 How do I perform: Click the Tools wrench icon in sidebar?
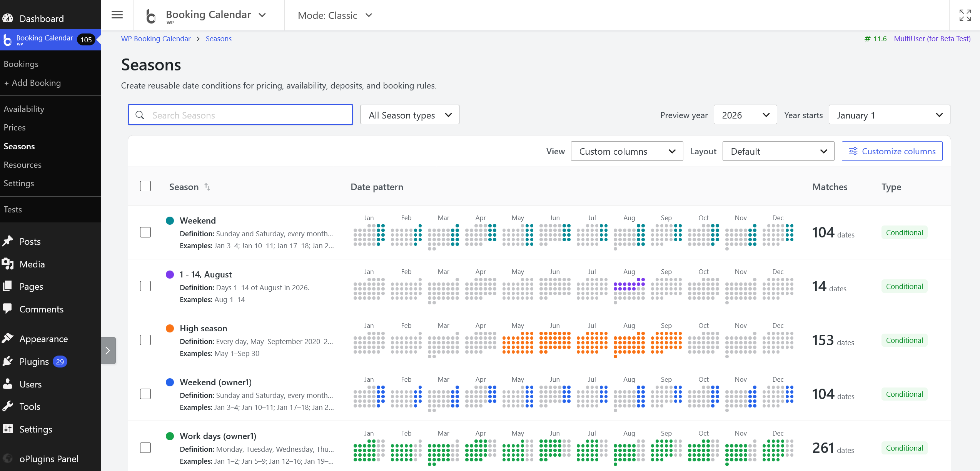tap(8, 406)
